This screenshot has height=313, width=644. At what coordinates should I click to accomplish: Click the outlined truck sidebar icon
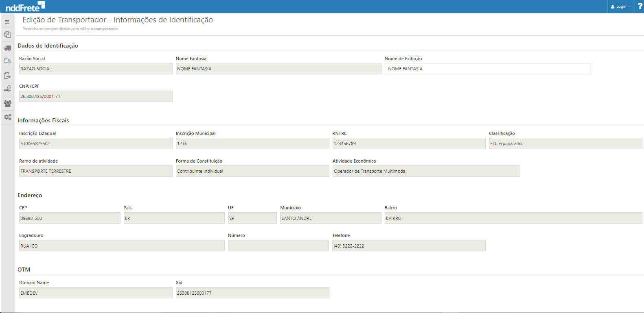(7, 61)
